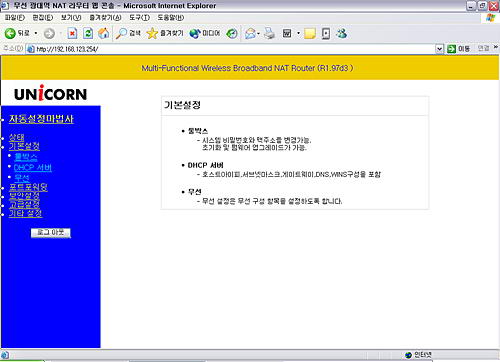Click the UNICORN logo
Screen dimensions: 500x362
coord(51,93)
